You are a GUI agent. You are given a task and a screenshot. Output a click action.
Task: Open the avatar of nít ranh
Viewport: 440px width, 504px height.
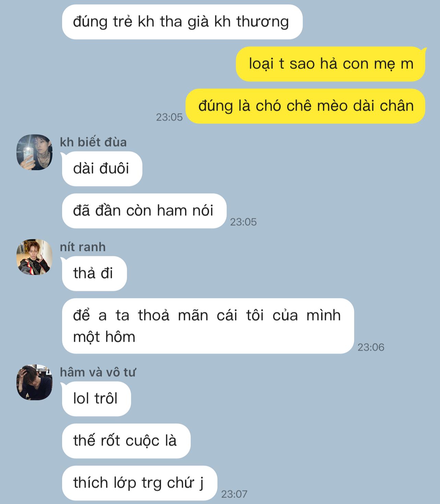(x=35, y=257)
